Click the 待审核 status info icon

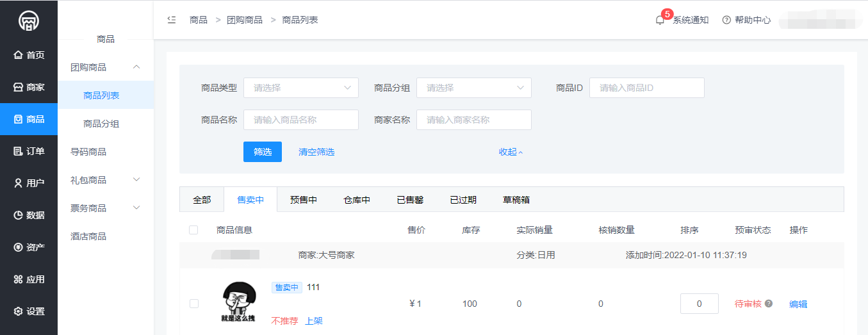769,304
